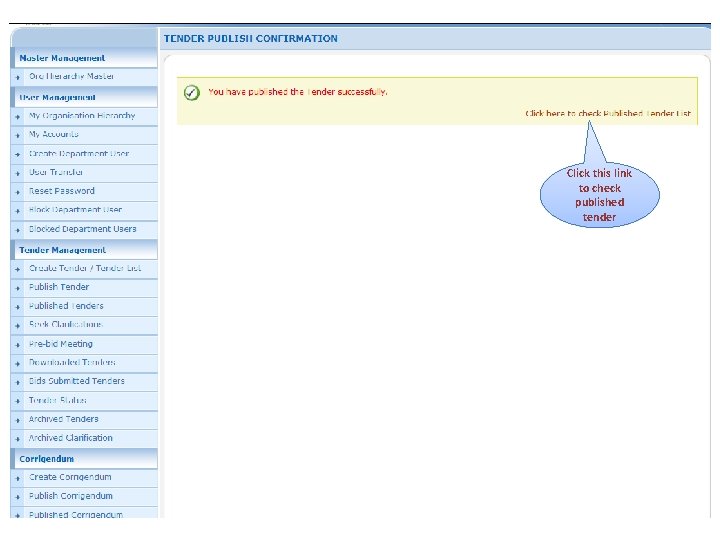Click the arrow icon beside Blocked Department Users
This screenshot has height=540, width=720.
[x=17, y=231]
